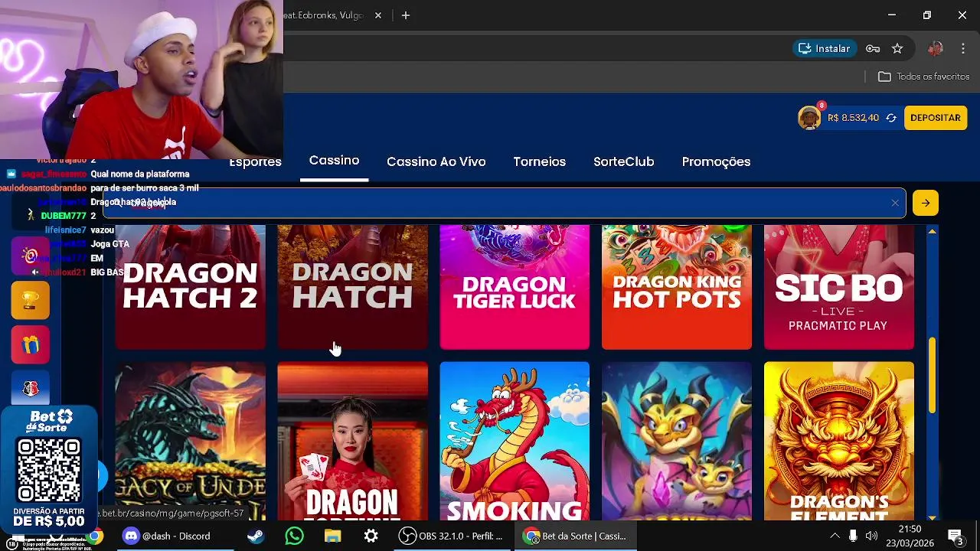980x551 pixels.
Task: Click the page scroll-up arrow
Action: click(932, 230)
